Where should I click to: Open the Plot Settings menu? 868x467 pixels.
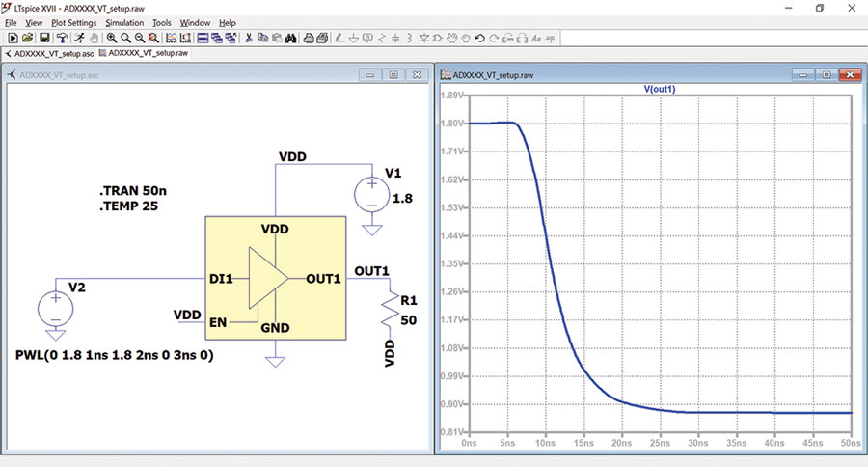[x=73, y=23]
